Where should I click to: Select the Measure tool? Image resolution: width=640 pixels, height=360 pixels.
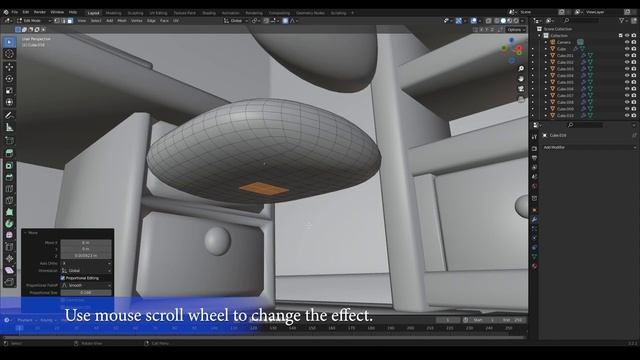tap(9, 127)
